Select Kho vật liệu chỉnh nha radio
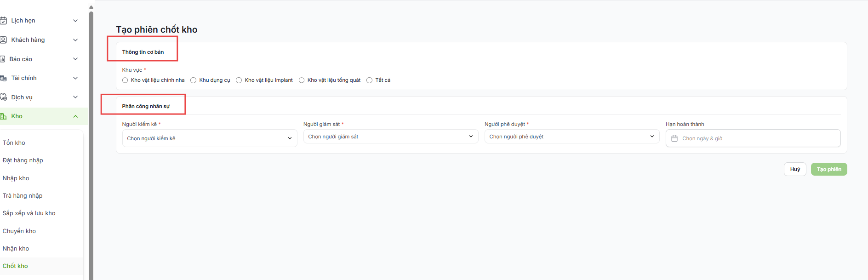This screenshot has width=868, height=280. (x=125, y=80)
